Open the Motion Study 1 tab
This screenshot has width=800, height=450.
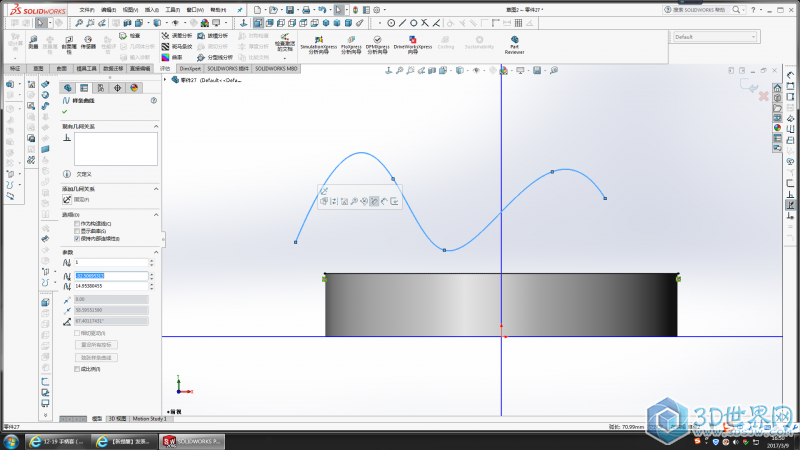149,419
